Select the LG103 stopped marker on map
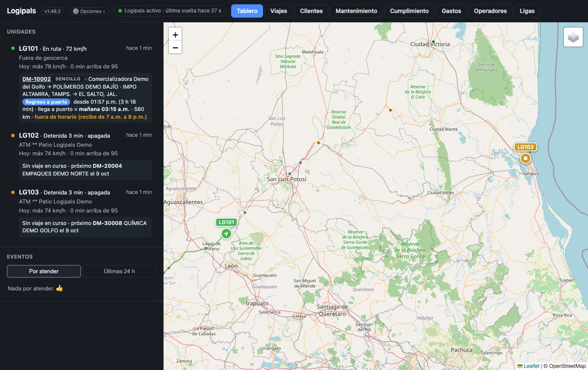This screenshot has width=588, height=370. coord(525,158)
